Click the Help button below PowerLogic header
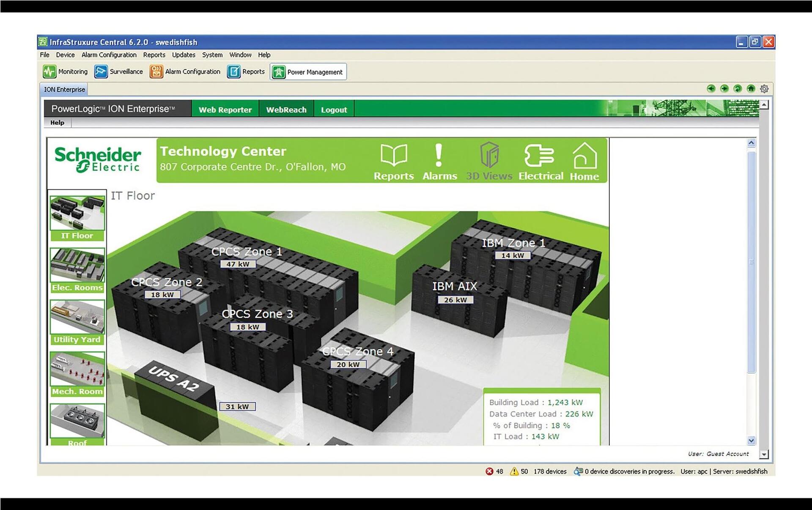The width and height of the screenshot is (812, 510). [x=57, y=122]
